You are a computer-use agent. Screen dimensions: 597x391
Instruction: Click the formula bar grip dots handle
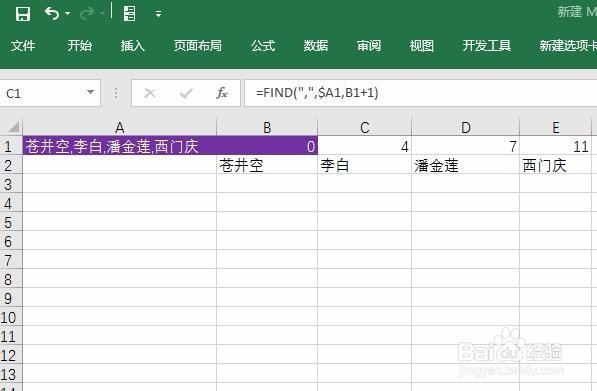click(x=116, y=93)
